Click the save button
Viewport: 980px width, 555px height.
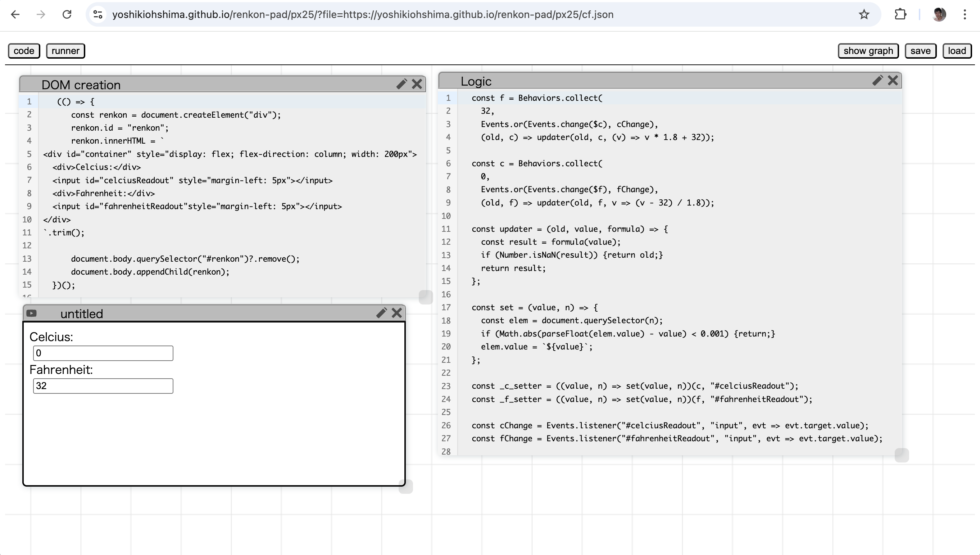(921, 51)
